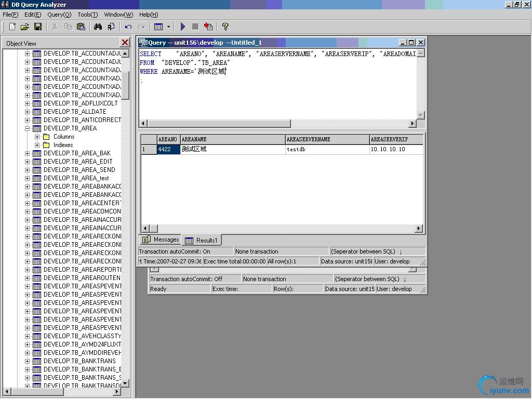Click the DEVELOP.TB_AREA table icon
Viewport: 532px width, 399px height.
point(37,129)
